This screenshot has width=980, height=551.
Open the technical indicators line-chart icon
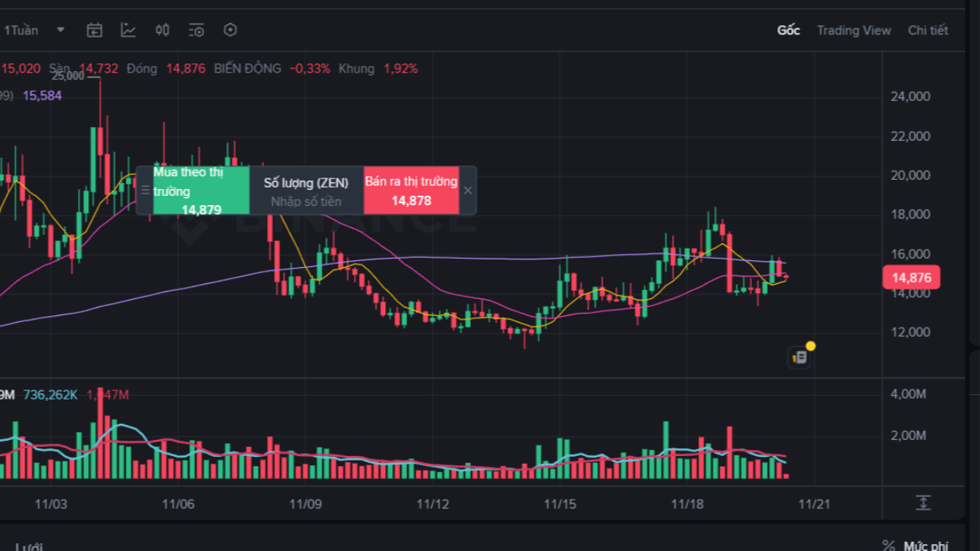tap(128, 30)
